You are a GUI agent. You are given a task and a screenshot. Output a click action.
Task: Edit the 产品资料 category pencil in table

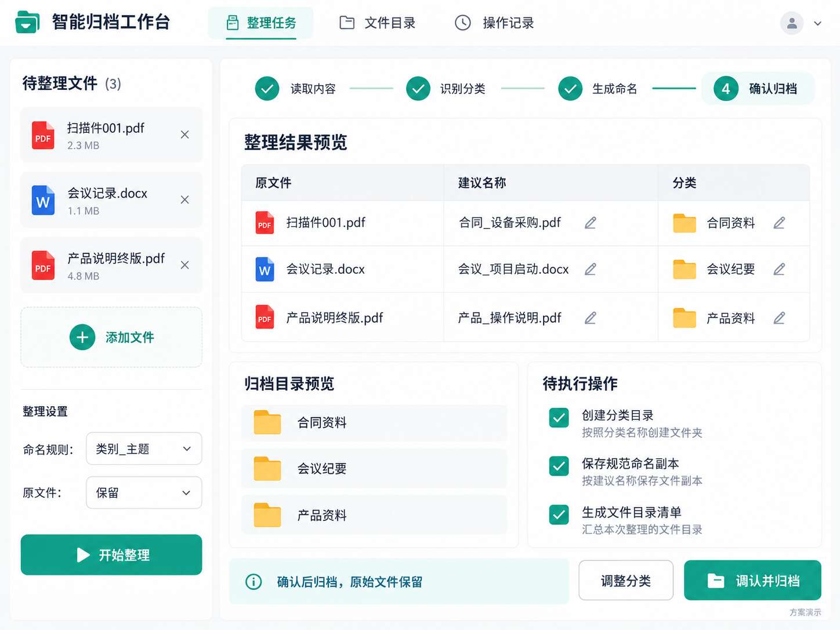(779, 318)
